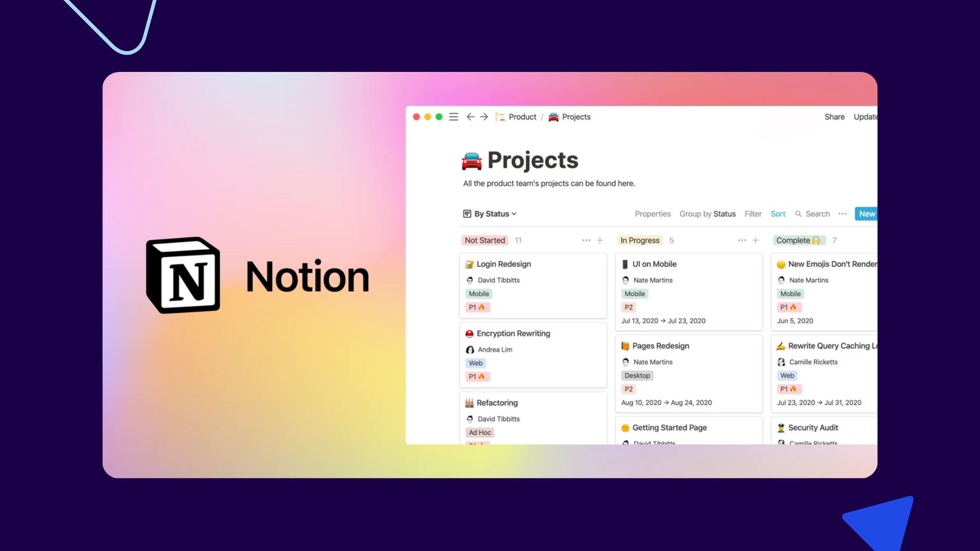
Task: Open the 'By Status' dropdown selector
Action: tap(490, 213)
